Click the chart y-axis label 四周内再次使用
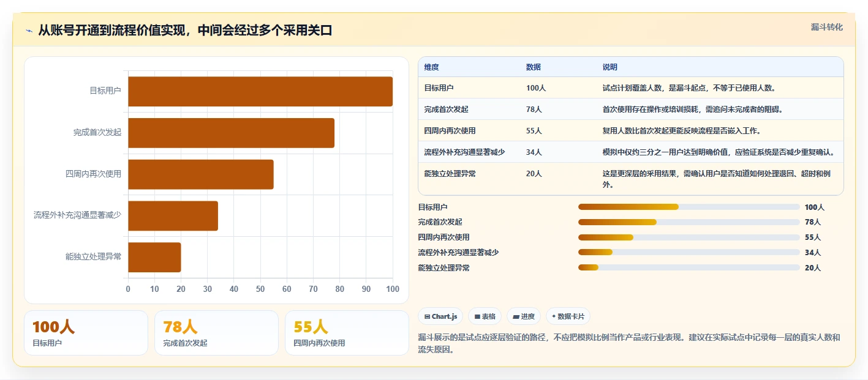Image resolution: width=868 pixels, height=380 pixels. tap(94, 174)
